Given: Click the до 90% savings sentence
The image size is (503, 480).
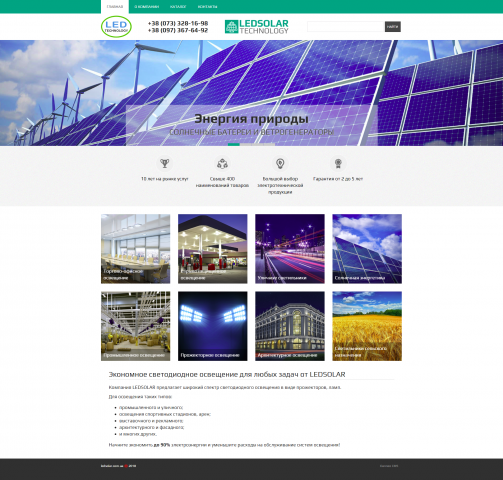Looking at the screenshot, I should point(224,445).
